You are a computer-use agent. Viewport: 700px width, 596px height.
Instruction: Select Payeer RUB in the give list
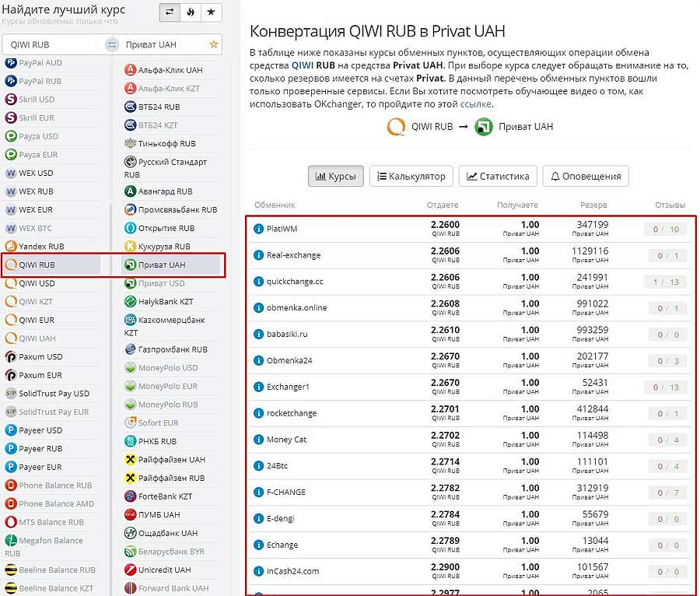coord(34,449)
